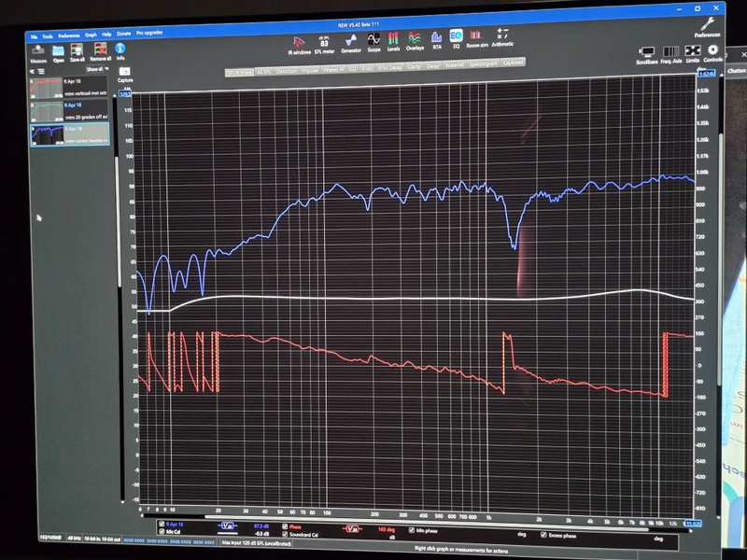747x560 pixels.
Task: Click the measurement list options icon
Action: [41, 72]
